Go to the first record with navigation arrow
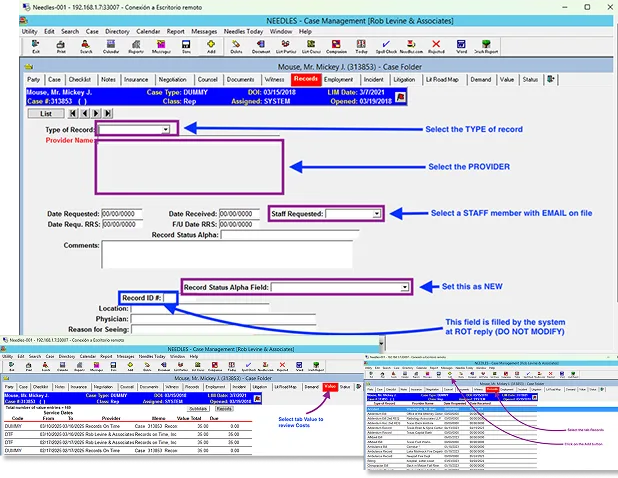 click(x=73, y=113)
